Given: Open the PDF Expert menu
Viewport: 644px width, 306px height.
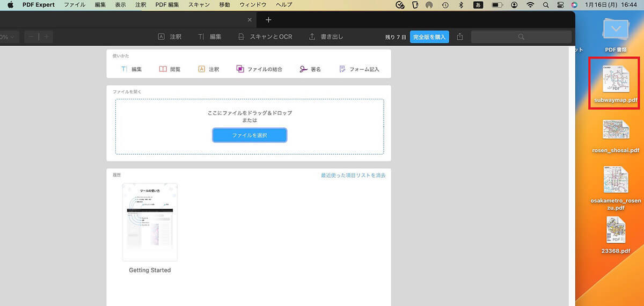Looking at the screenshot, I should 39,5.
